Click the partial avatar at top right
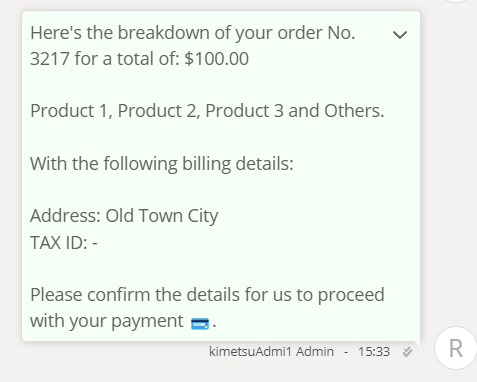This screenshot has width=477, height=382. pos(457,1)
